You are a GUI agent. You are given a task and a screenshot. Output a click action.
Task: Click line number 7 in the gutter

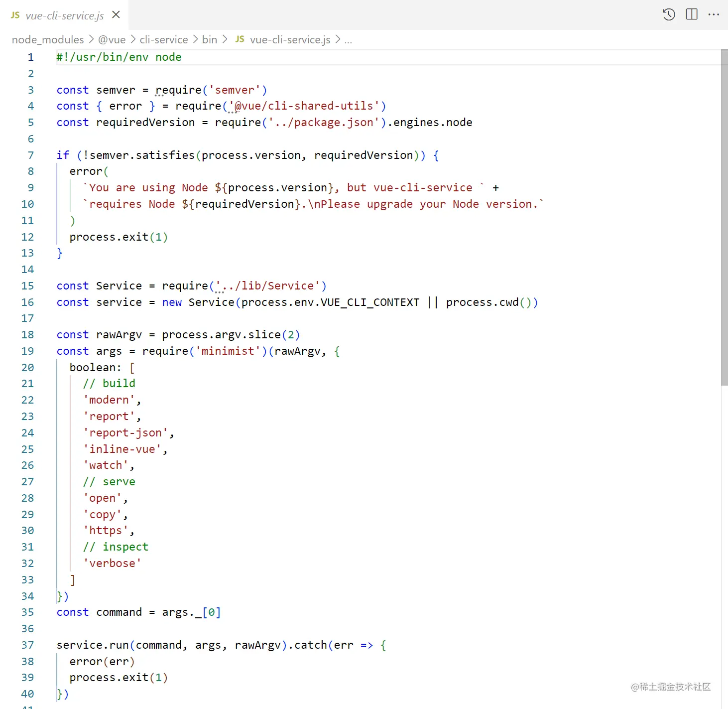click(31, 155)
